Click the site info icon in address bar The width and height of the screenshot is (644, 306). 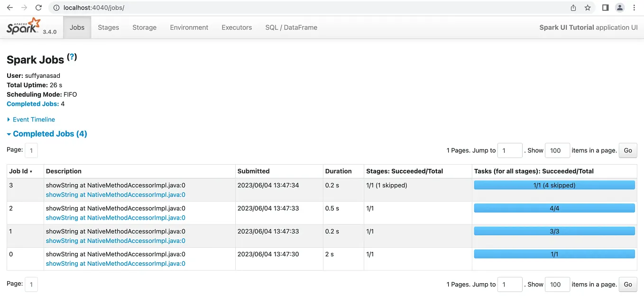coord(56,8)
